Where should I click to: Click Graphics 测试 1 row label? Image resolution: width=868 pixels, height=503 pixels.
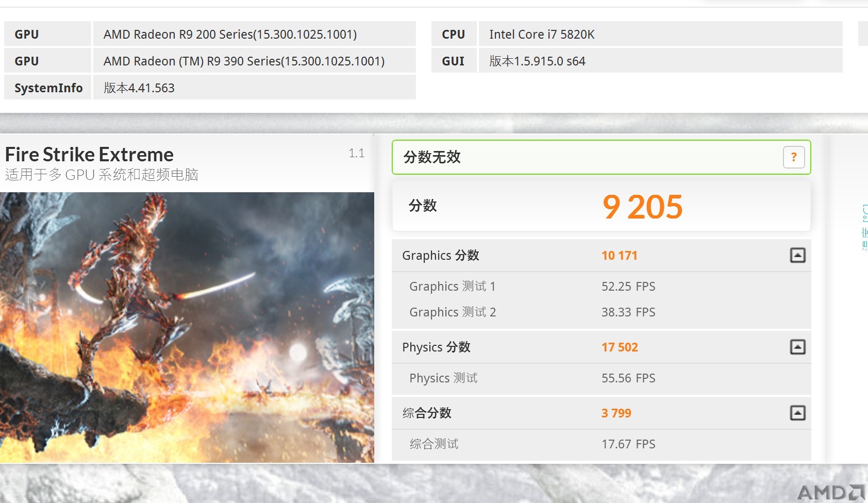452,287
